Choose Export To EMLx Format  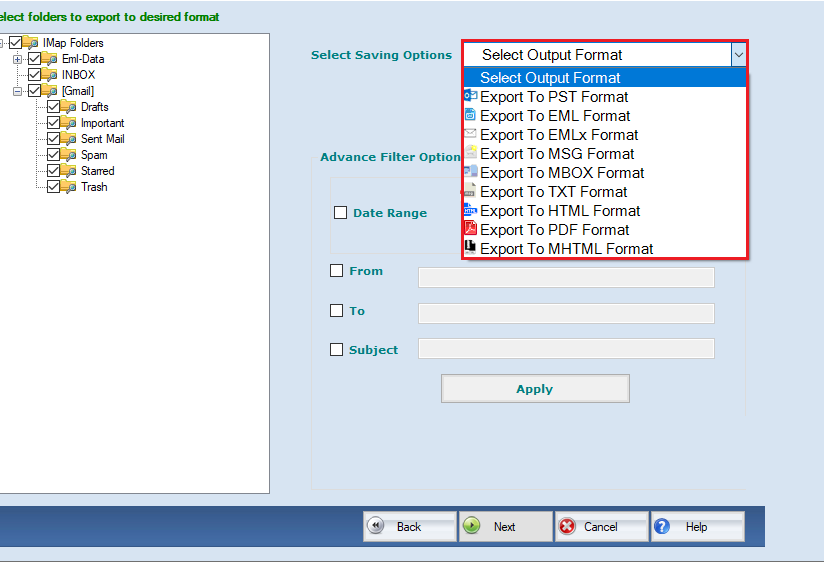[605, 135]
